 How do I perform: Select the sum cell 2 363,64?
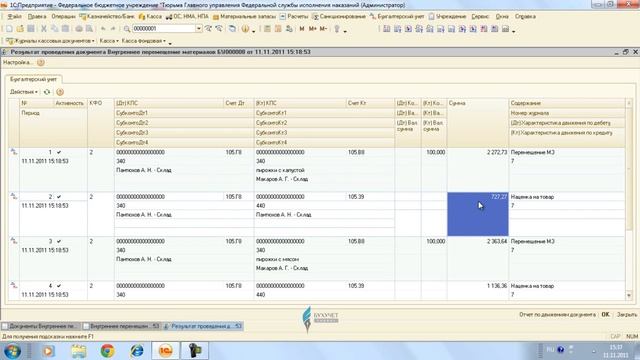(x=478, y=258)
